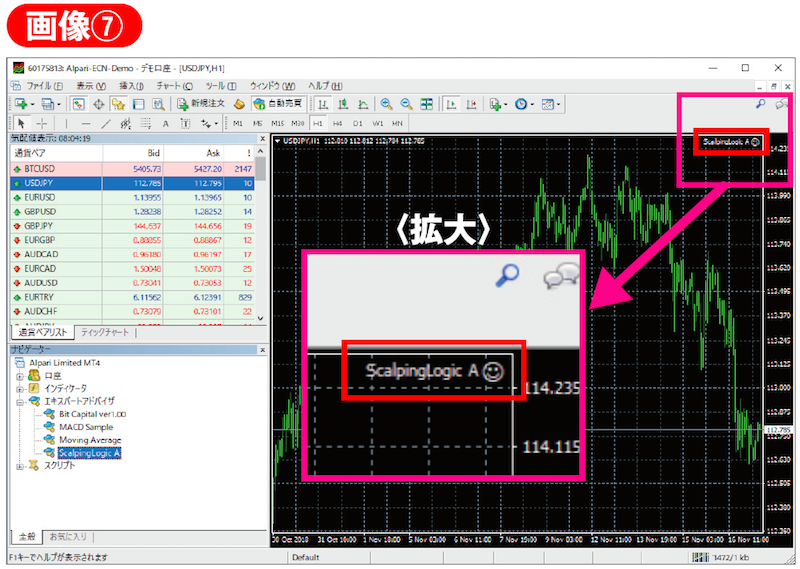Zoom out of the chart
Screen dimensions: 800x569
click(x=406, y=104)
